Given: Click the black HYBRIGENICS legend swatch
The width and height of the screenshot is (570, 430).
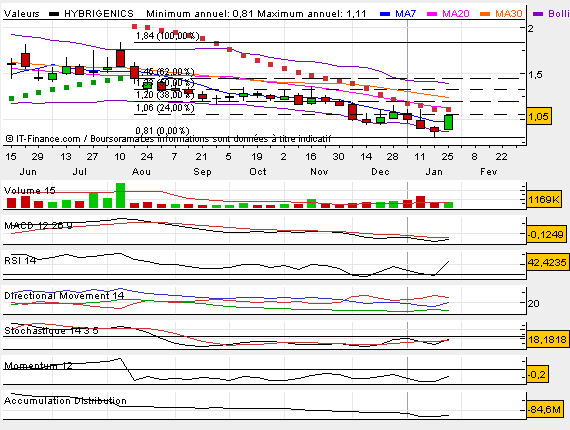Looking at the screenshot, I should click(54, 14).
